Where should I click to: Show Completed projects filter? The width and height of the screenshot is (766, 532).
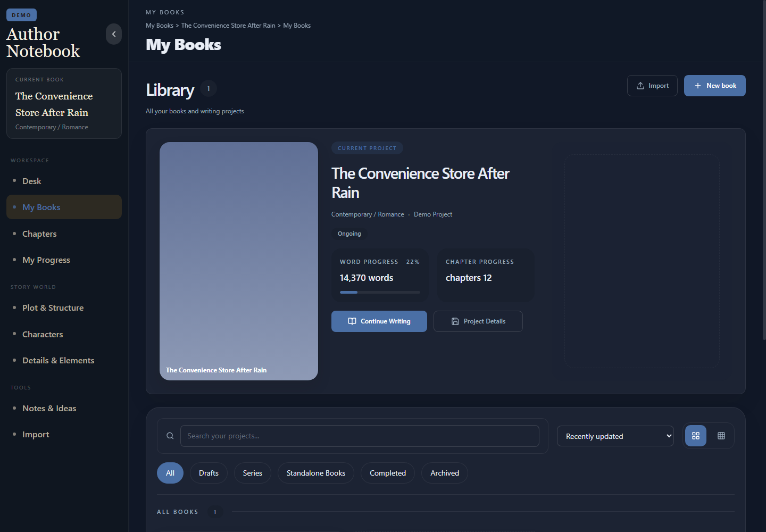[x=388, y=473]
